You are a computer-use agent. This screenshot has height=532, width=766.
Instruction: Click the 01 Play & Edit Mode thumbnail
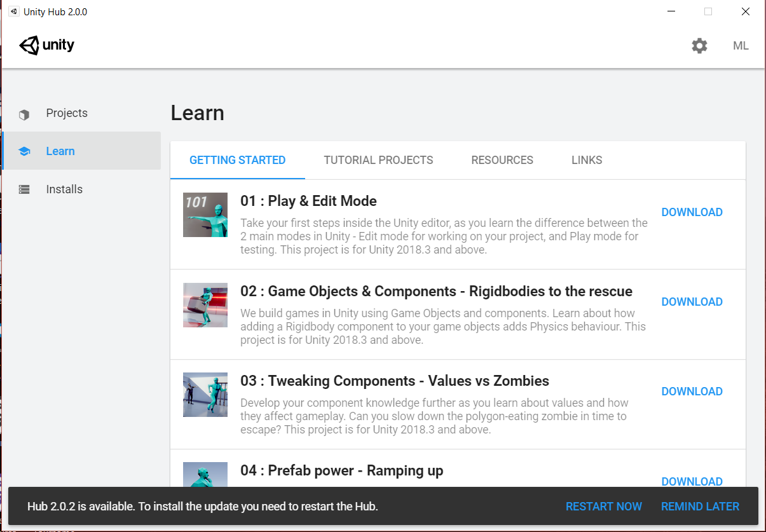coord(205,215)
